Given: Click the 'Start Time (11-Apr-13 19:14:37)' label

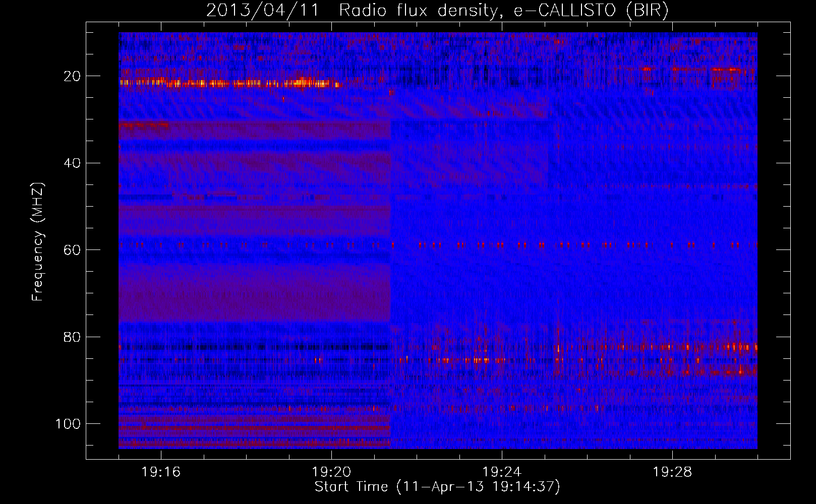Looking at the screenshot, I should coord(437,487).
